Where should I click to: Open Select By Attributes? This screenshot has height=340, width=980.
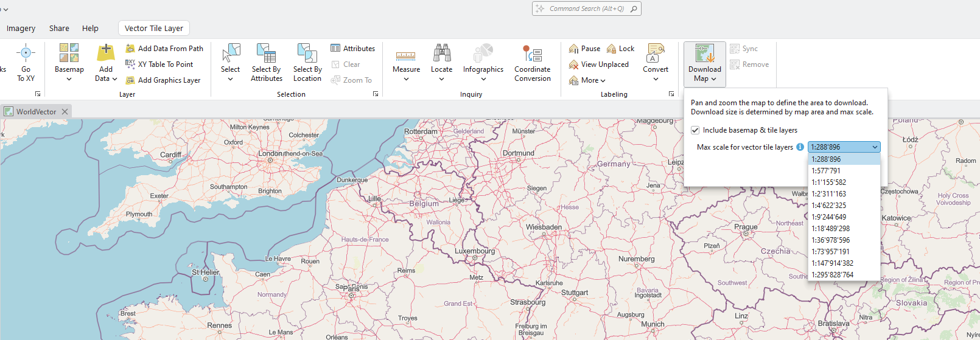[267, 63]
